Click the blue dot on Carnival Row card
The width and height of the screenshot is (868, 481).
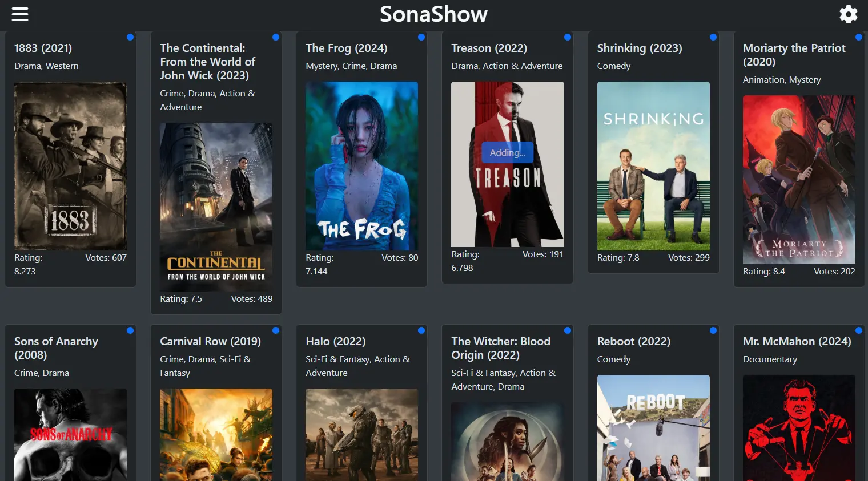click(x=276, y=330)
